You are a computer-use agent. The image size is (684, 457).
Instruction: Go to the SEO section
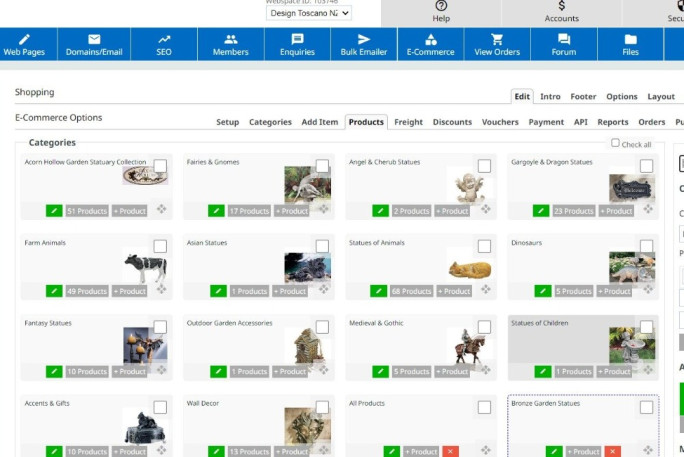[164, 44]
